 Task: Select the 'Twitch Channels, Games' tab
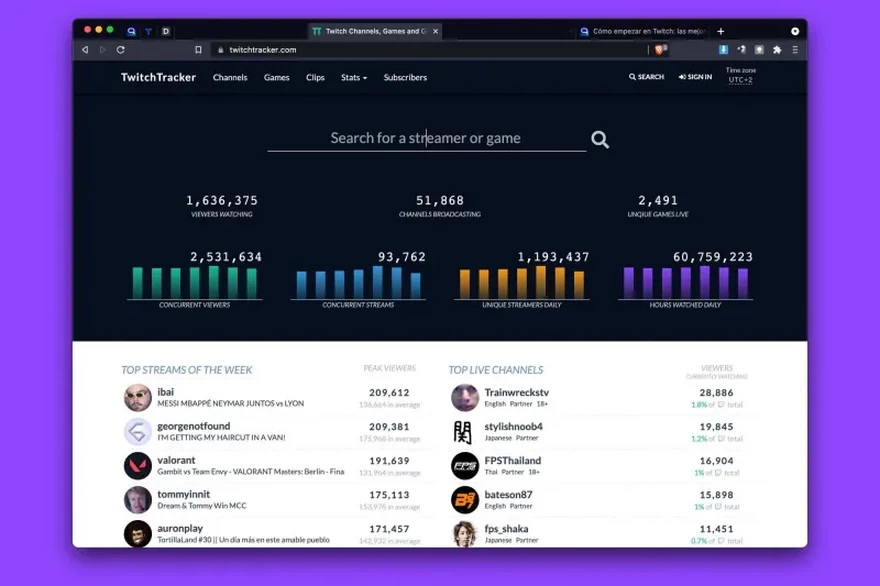375,31
